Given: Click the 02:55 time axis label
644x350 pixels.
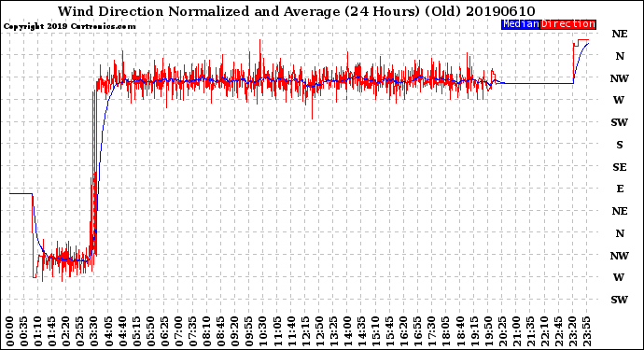Looking at the screenshot, I should (x=80, y=331).
